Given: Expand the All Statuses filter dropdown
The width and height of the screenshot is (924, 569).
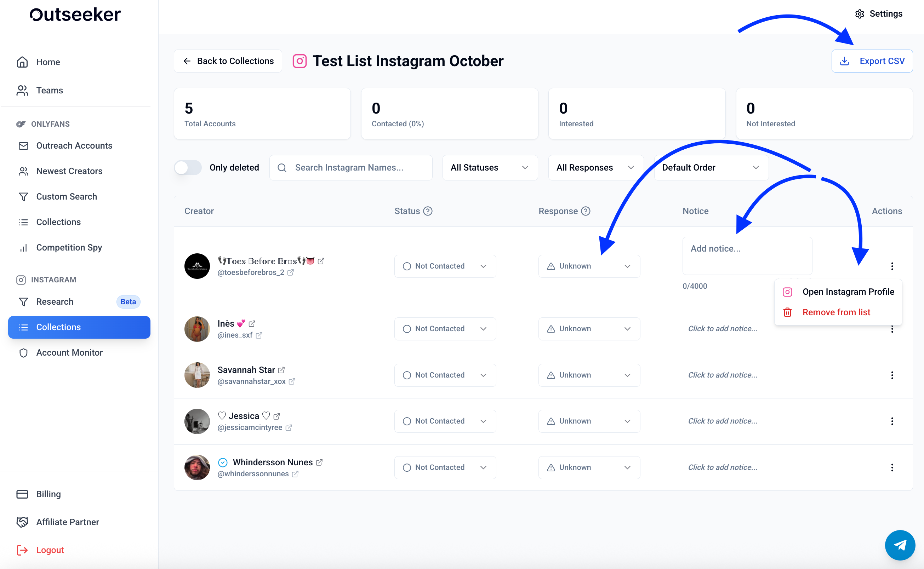Looking at the screenshot, I should click(x=490, y=168).
